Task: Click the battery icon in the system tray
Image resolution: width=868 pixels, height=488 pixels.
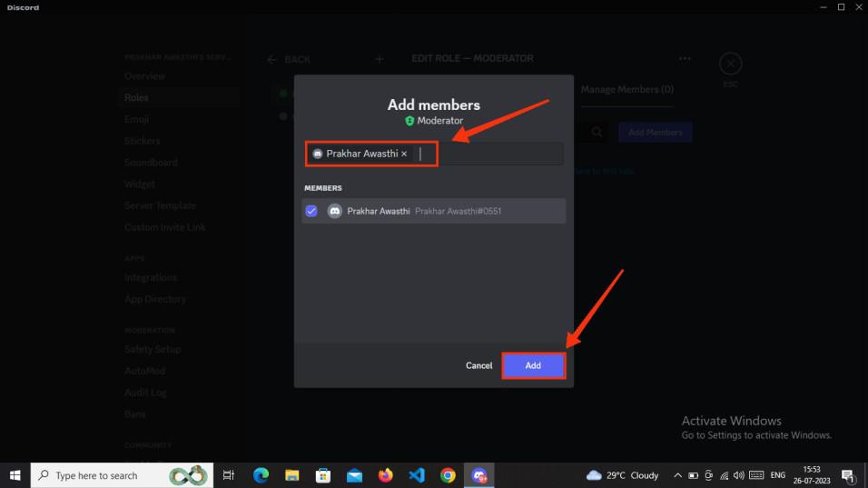Action: (693, 475)
